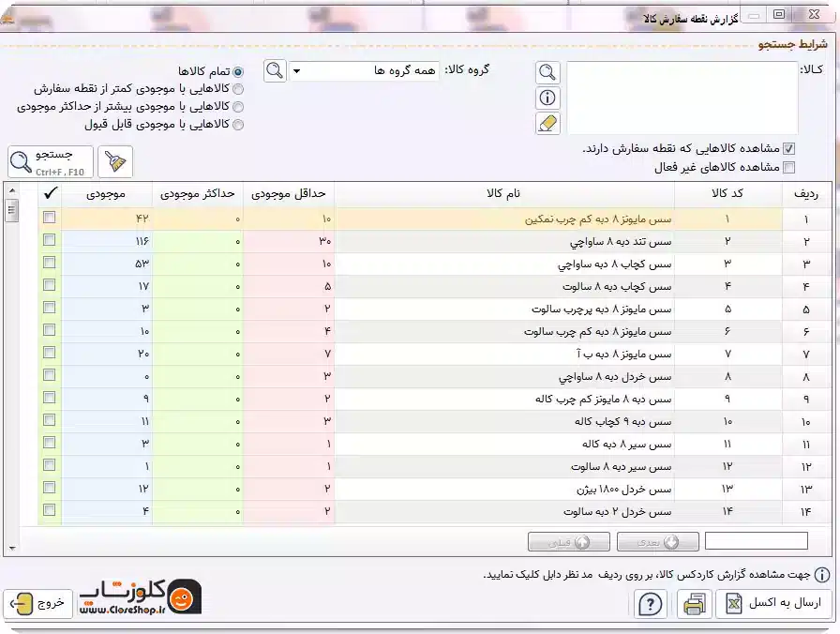Select کالاهایی با موجودی کمتر از نقطه سفارش
This screenshot has height=634, width=840.
238,89
